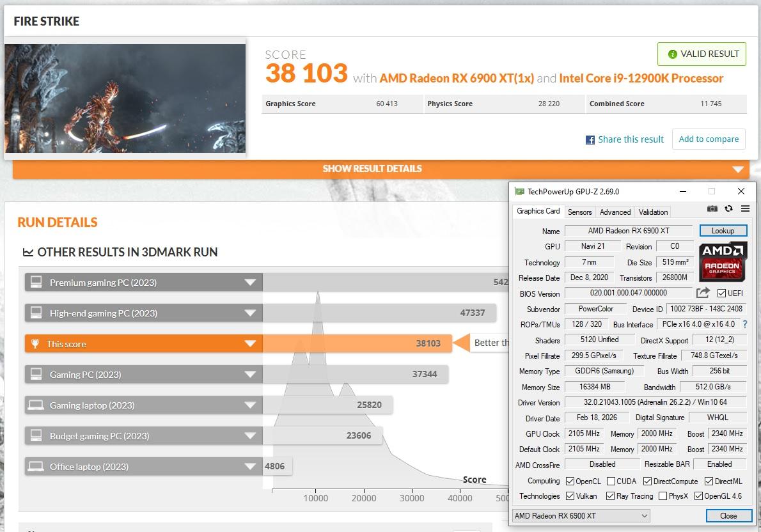Click the GPU-Z screenshot camera icon
This screenshot has width=761, height=532.
(x=712, y=208)
